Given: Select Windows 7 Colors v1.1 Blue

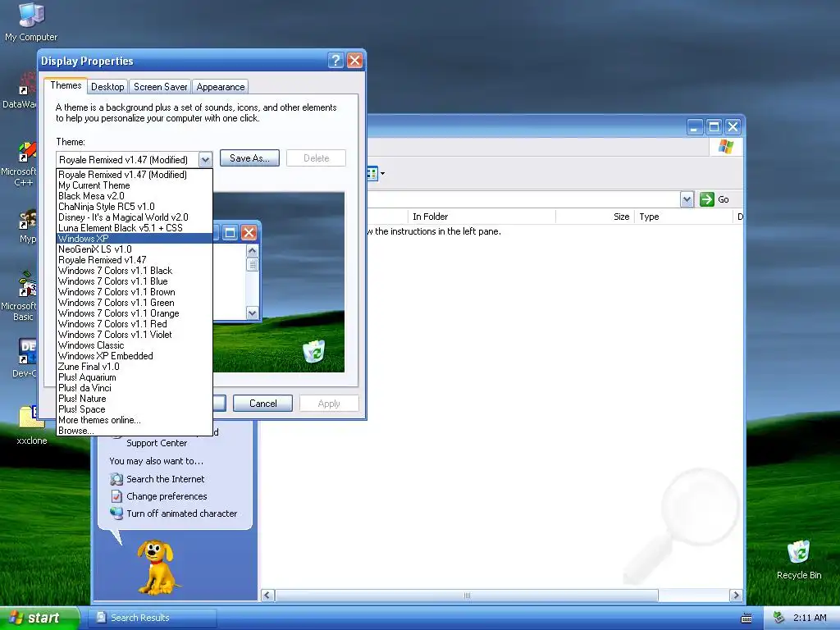Looking at the screenshot, I should pyautogui.click(x=134, y=281).
